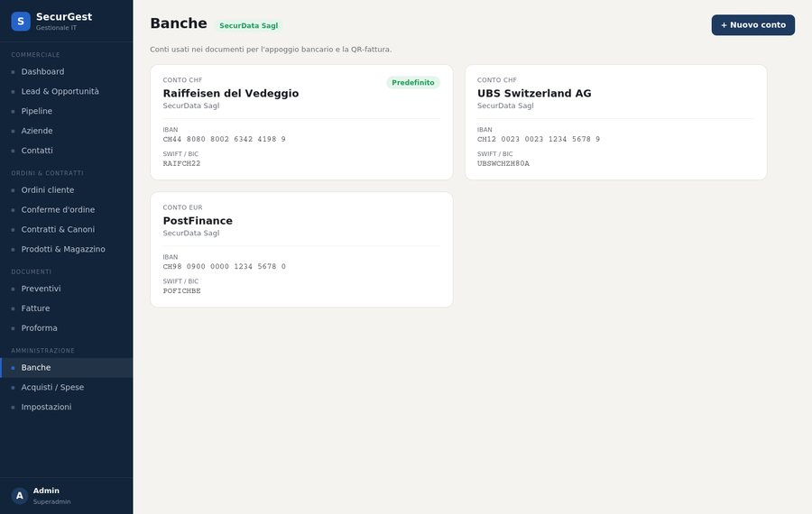Click the SecurGest S logo icon
The height and width of the screenshot is (514, 812).
(x=21, y=22)
